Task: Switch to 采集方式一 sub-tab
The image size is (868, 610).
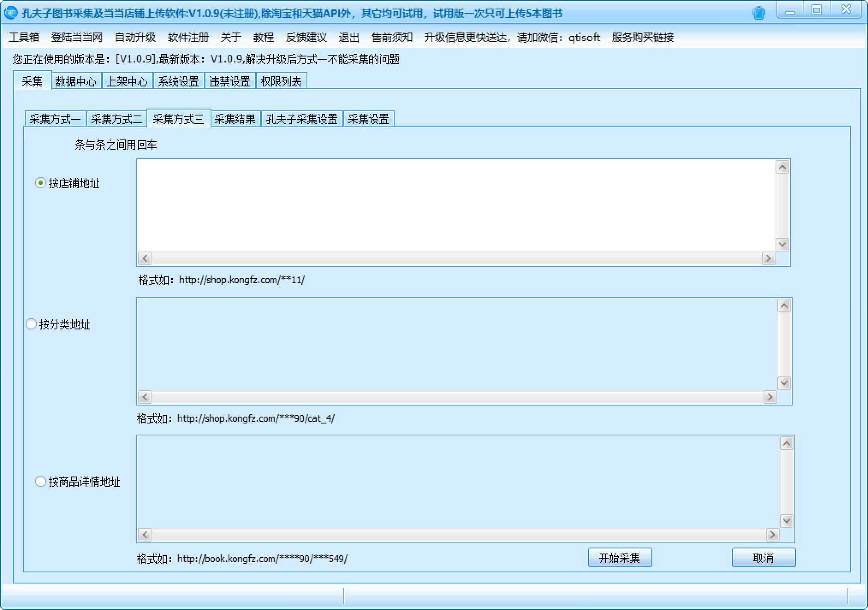Action: [56, 119]
